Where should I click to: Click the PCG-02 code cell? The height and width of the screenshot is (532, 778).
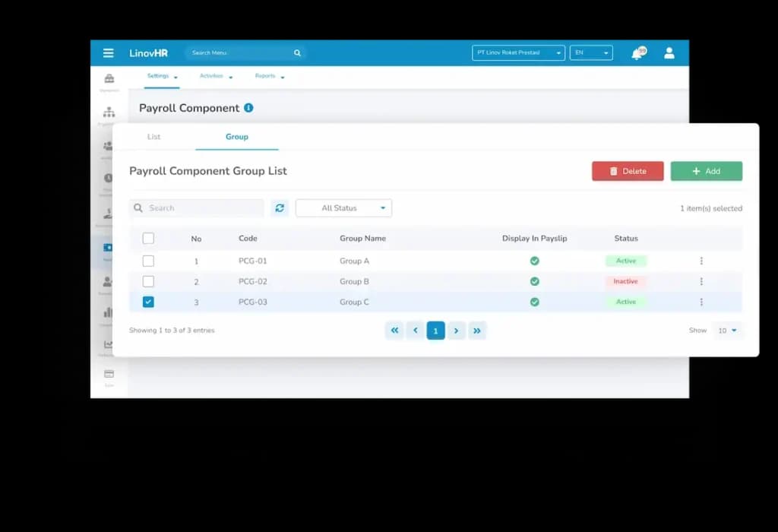(x=252, y=281)
